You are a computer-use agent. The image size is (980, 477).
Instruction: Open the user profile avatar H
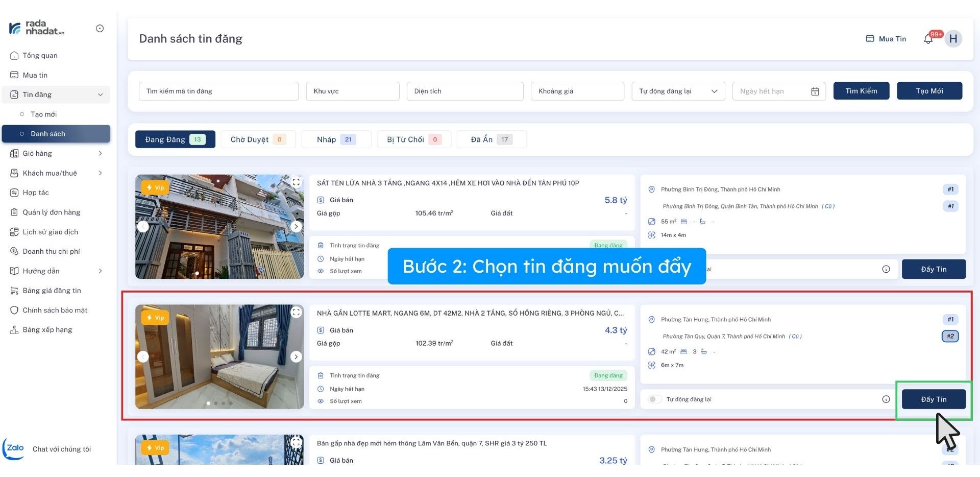click(953, 39)
